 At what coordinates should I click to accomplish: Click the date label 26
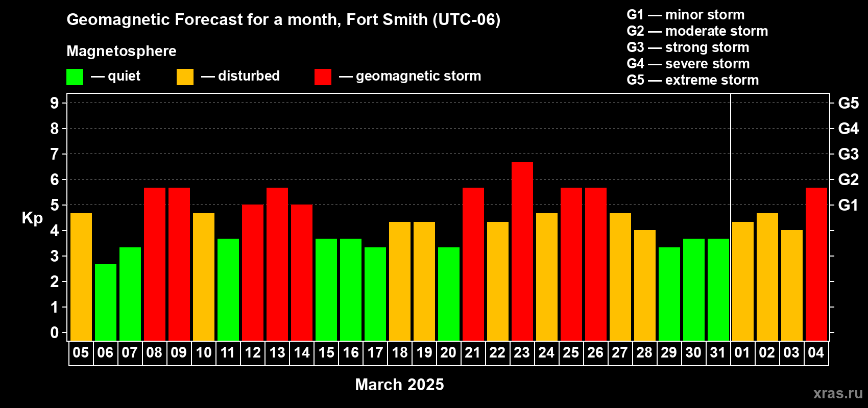pos(595,353)
